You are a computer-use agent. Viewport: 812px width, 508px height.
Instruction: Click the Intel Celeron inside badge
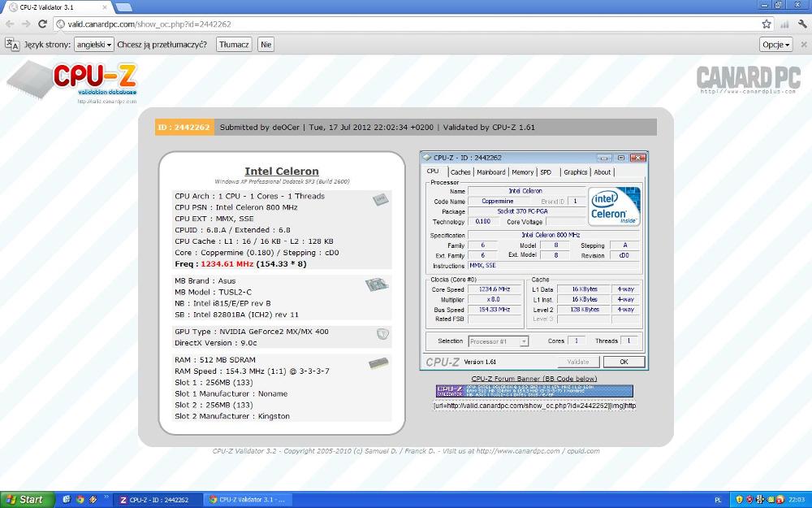point(614,206)
